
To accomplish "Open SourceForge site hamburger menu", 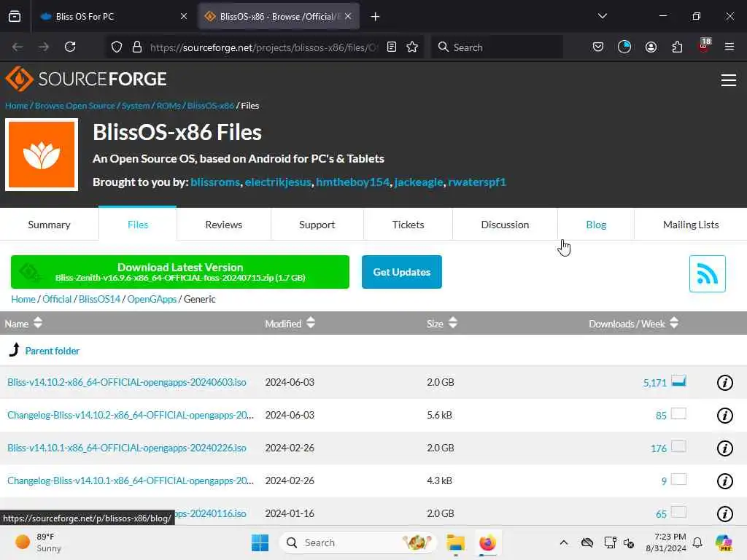I will click(729, 80).
